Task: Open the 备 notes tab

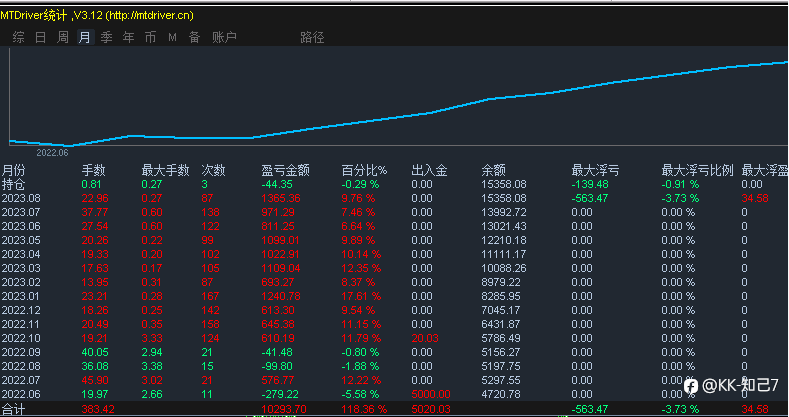Action: pos(195,37)
